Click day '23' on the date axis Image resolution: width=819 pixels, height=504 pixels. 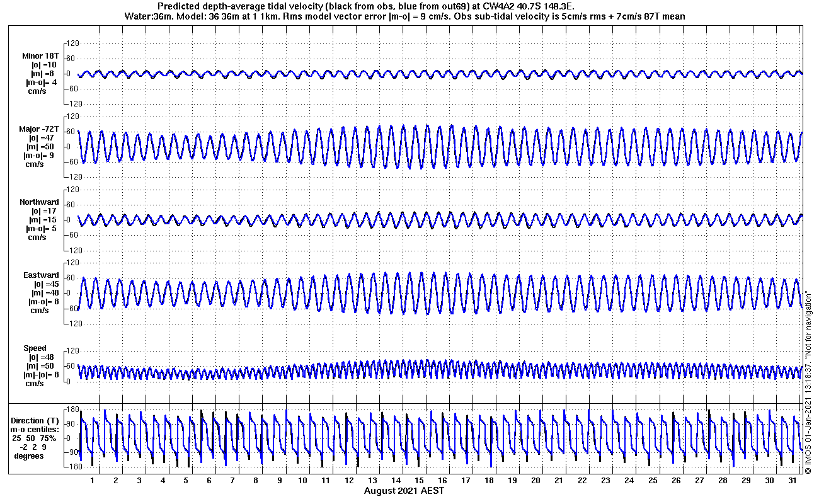(605, 481)
